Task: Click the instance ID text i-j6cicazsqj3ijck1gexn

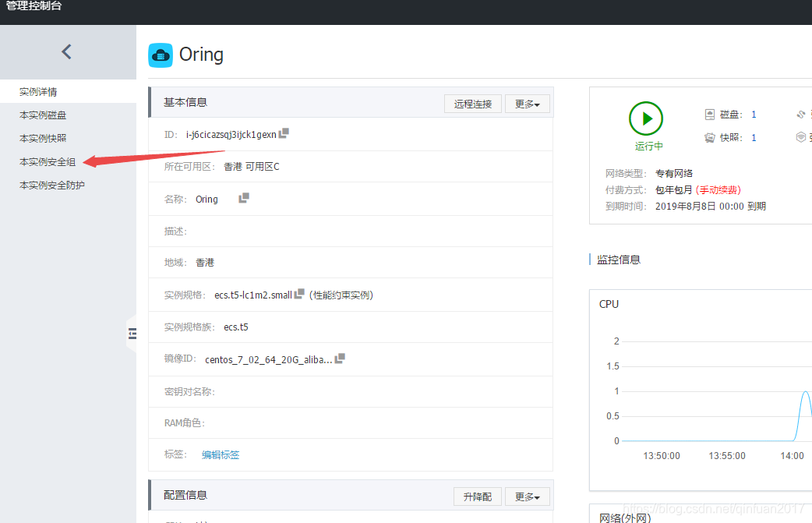Action: click(x=231, y=135)
